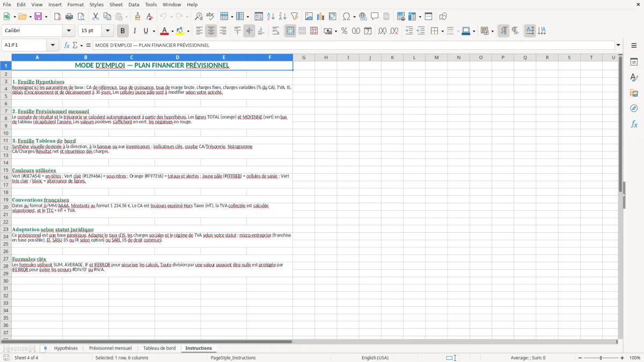Copy the selection to clipboard
644x362 pixels.
click(x=107, y=17)
